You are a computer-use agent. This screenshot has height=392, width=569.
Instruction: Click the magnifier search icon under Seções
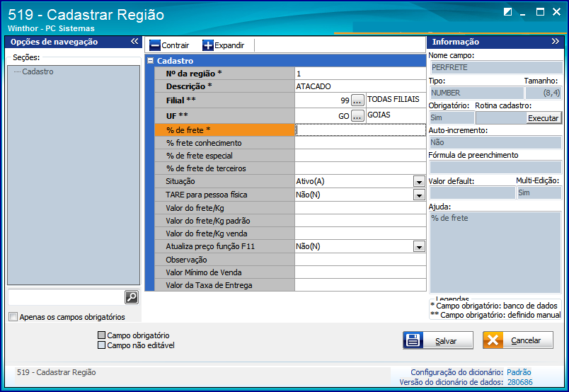(132, 297)
